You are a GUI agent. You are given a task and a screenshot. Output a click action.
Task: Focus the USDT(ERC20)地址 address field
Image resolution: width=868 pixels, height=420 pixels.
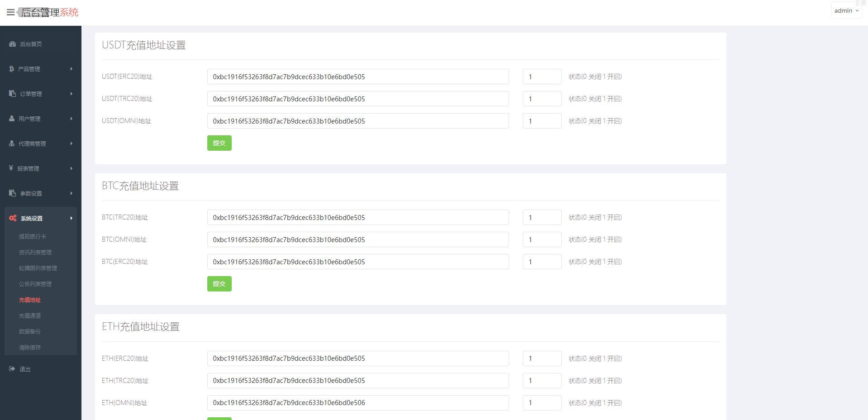click(x=358, y=76)
